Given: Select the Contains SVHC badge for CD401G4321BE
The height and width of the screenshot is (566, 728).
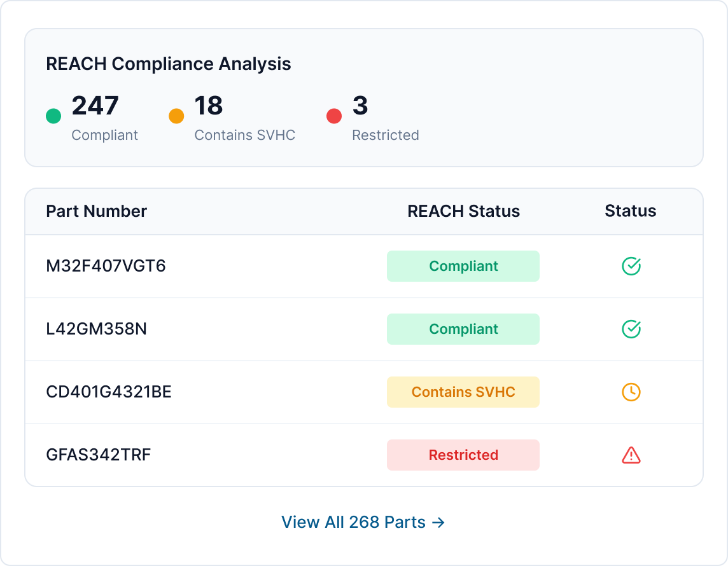Looking at the screenshot, I should [x=463, y=392].
